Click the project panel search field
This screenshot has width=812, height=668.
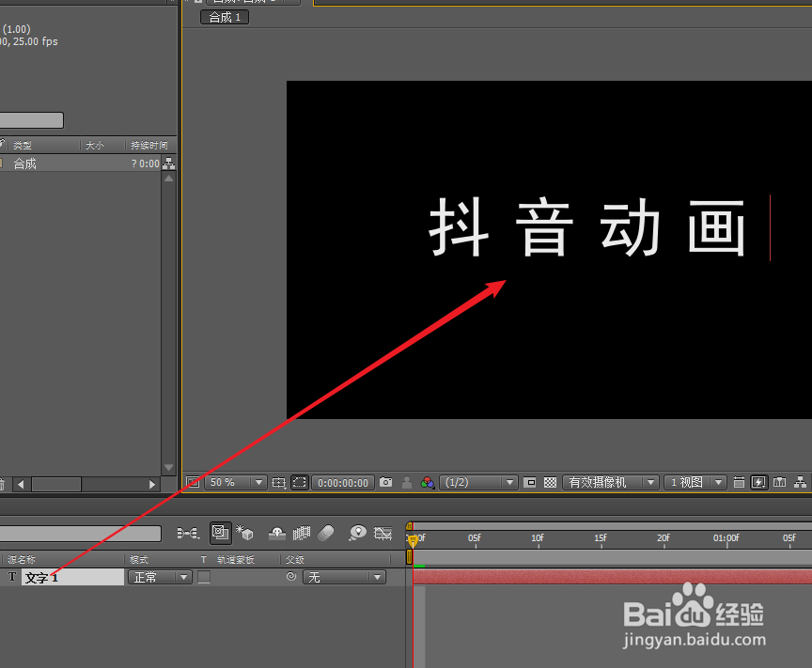coord(32,120)
